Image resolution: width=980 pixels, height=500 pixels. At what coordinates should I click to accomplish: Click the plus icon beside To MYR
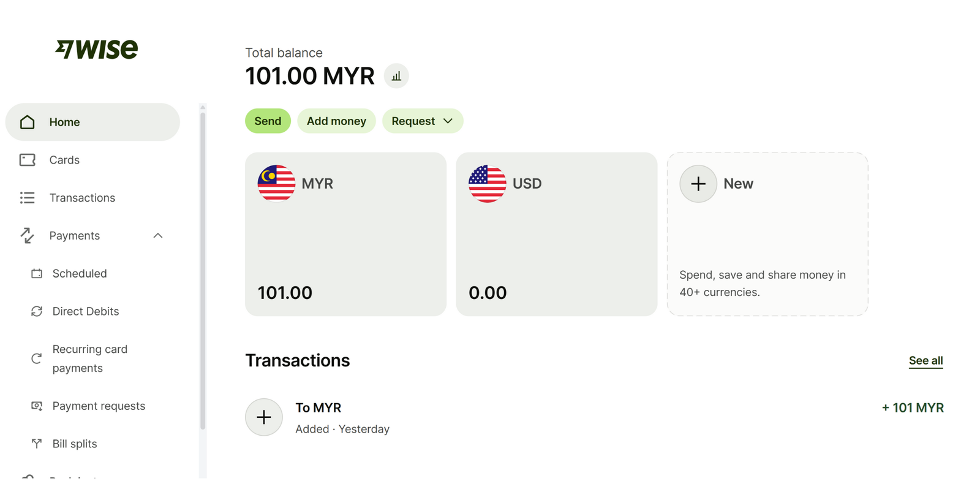click(x=264, y=417)
